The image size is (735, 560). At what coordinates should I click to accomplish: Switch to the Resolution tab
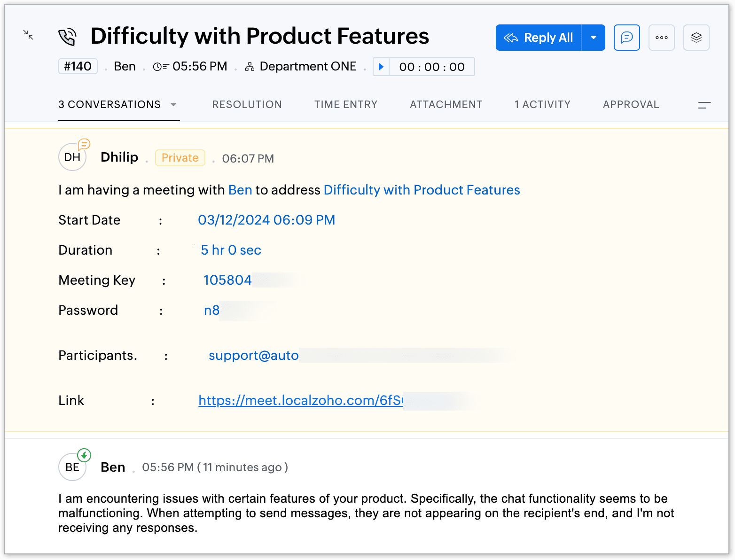click(x=247, y=104)
